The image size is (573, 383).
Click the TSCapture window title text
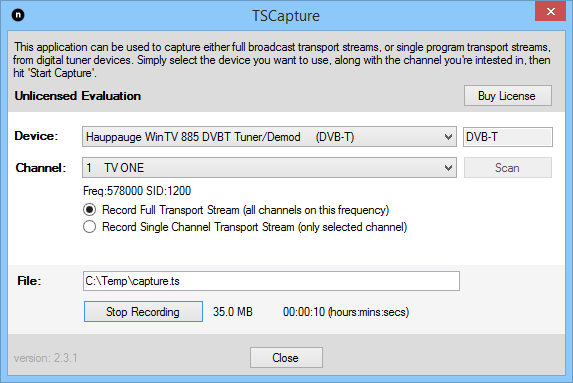286,16
